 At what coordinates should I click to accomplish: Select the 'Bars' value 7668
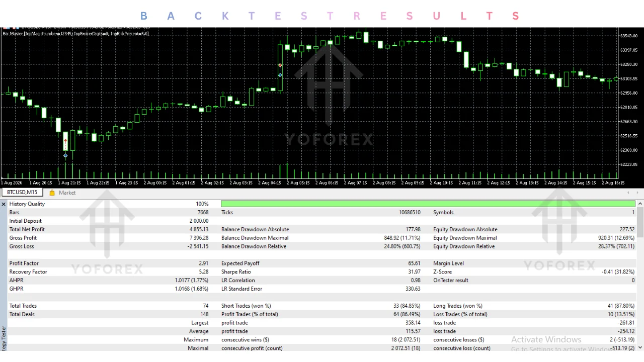(203, 212)
